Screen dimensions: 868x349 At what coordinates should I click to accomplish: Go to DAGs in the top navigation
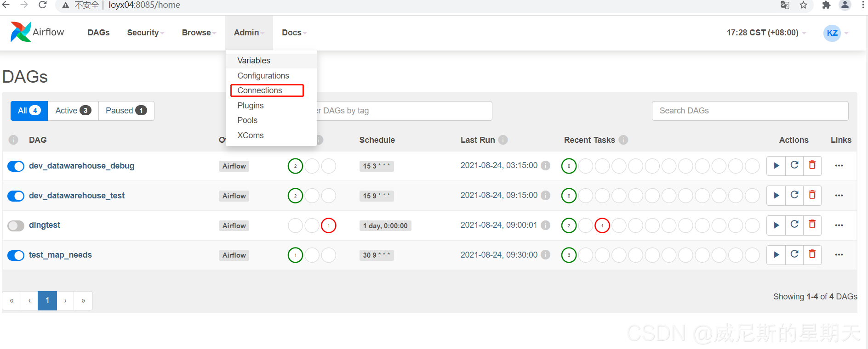(x=98, y=33)
